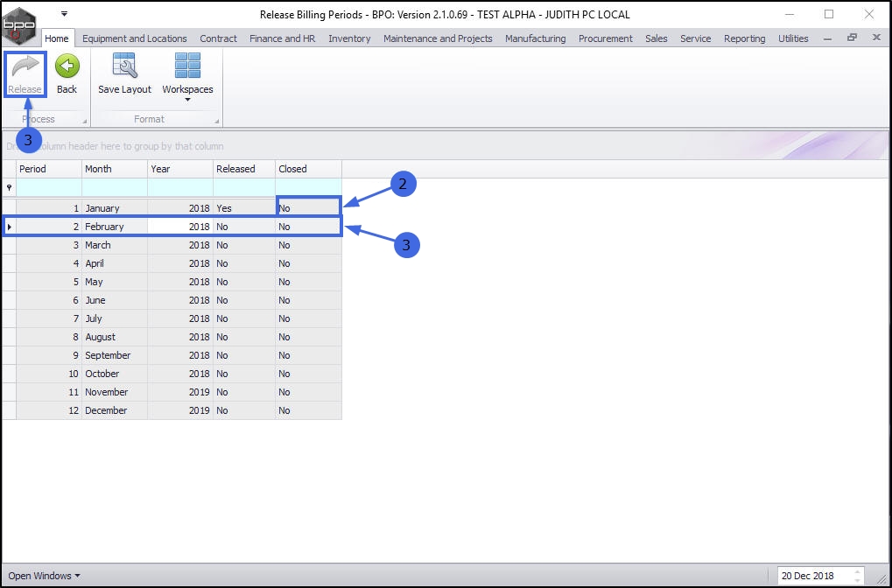This screenshot has height=588, width=892.
Task: Select the March 2018 period row
Action: point(172,245)
